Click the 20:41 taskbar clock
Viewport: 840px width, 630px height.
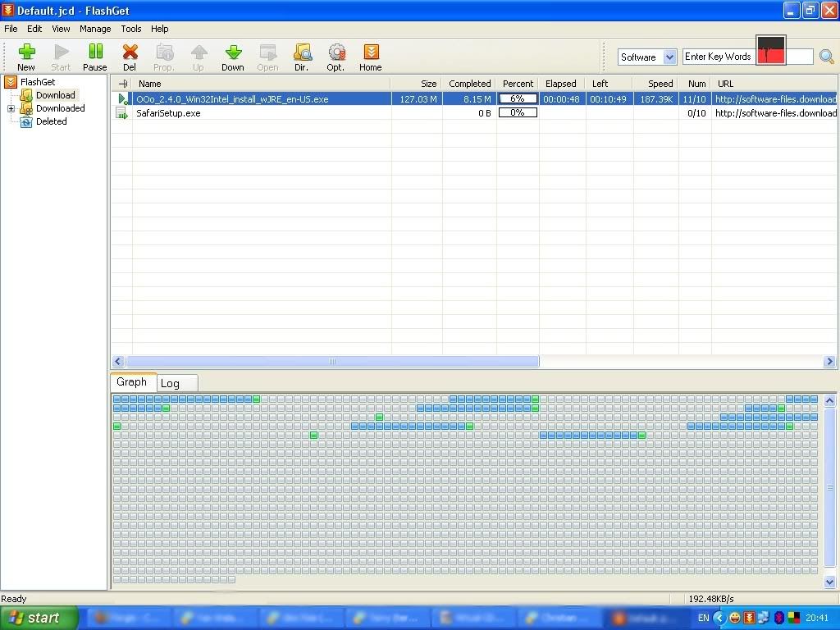click(x=817, y=619)
